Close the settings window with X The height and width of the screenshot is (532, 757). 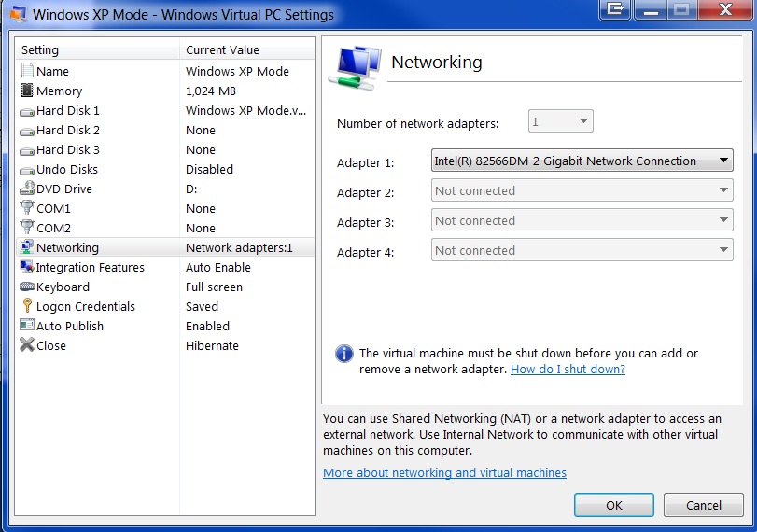coord(724,9)
